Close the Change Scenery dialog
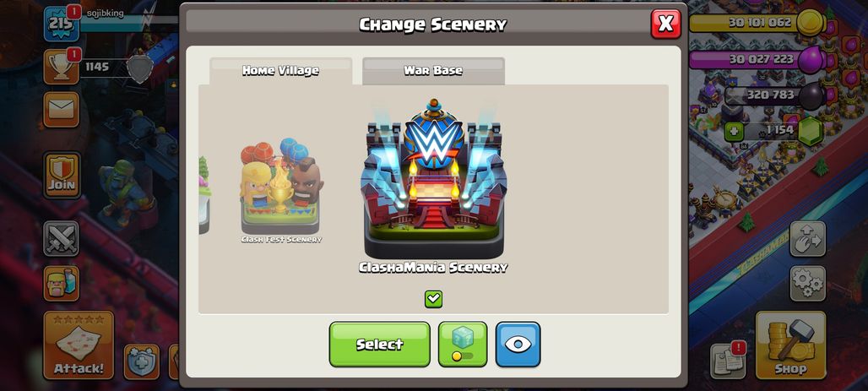This screenshot has height=391, width=868. (x=666, y=24)
